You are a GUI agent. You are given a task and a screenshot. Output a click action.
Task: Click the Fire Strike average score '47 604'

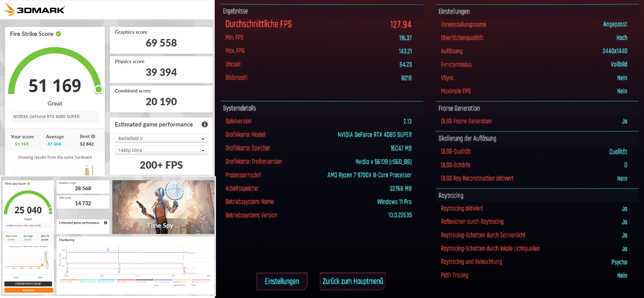pyautogui.click(x=54, y=144)
